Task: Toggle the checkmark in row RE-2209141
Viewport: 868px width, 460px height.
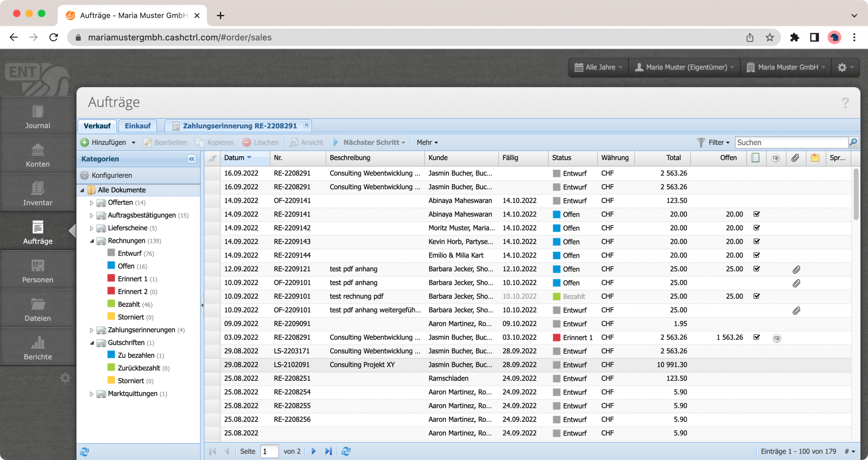Action: [x=757, y=214]
